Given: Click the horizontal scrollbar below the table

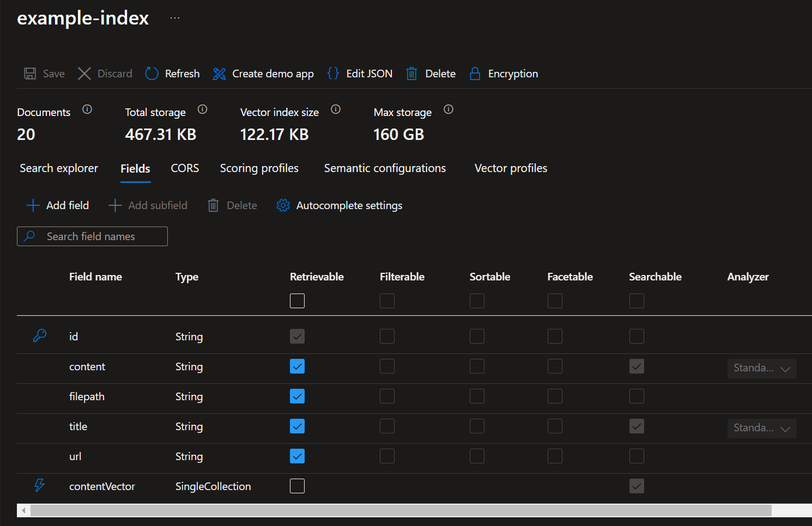Looking at the screenshot, I should click(401, 510).
